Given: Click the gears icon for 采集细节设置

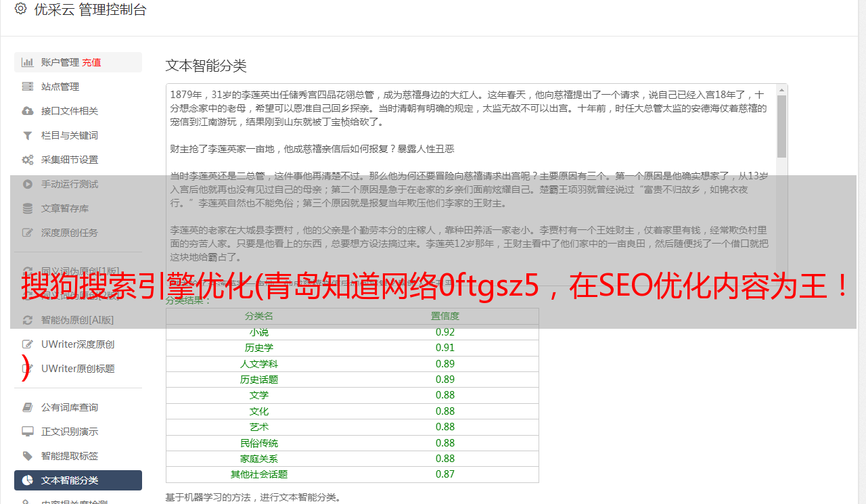Looking at the screenshot, I should [28, 160].
